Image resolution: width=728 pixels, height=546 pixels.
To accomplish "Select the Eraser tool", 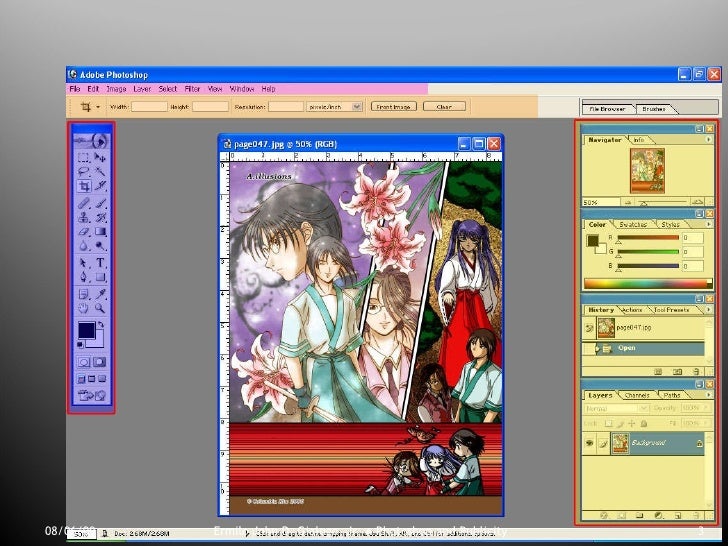I will [84, 231].
